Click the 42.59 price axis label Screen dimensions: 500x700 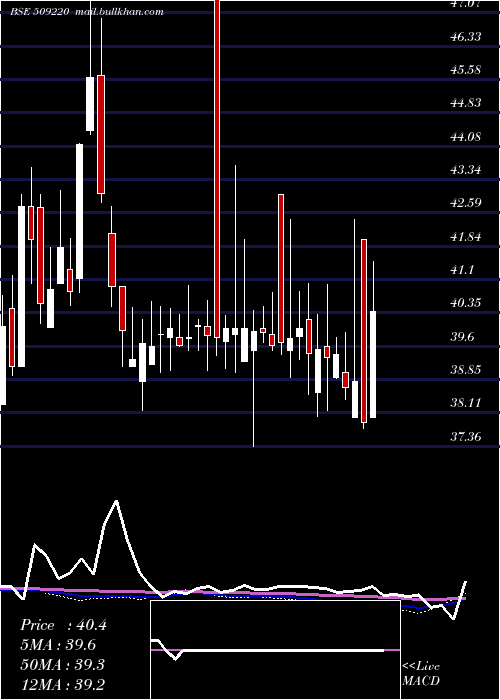pyautogui.click(x=466, y=203)
